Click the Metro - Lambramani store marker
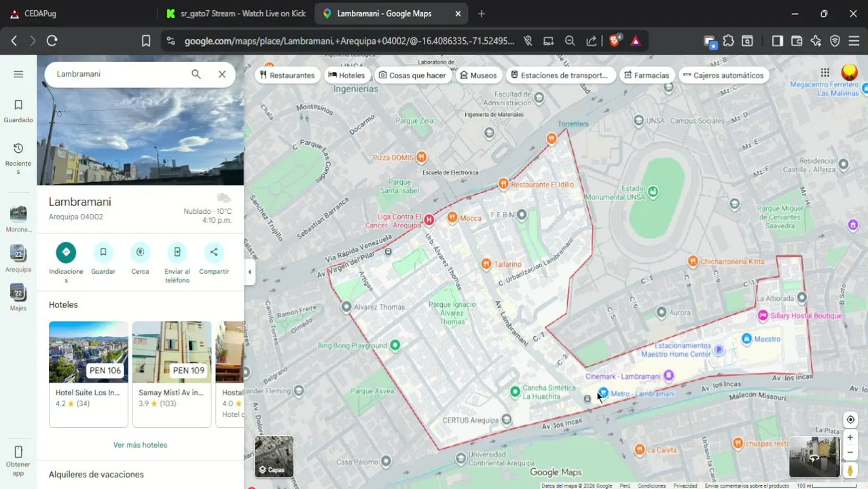868x489 pixels. (603, 393)
